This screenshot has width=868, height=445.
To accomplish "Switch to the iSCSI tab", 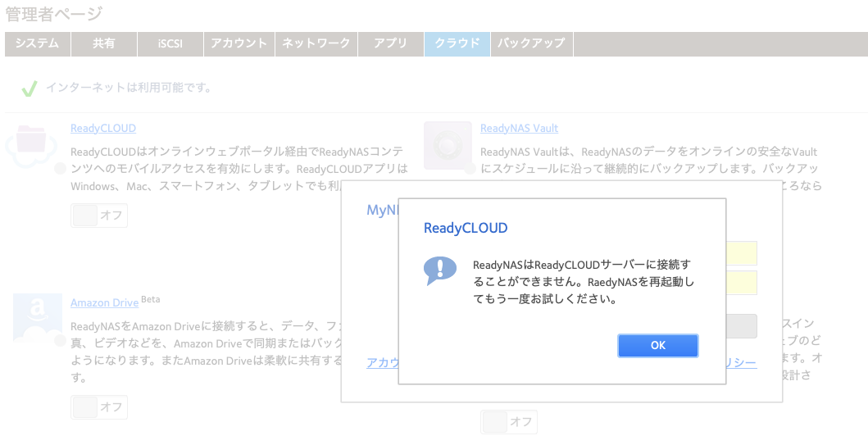I will click(x=170, y=43).
